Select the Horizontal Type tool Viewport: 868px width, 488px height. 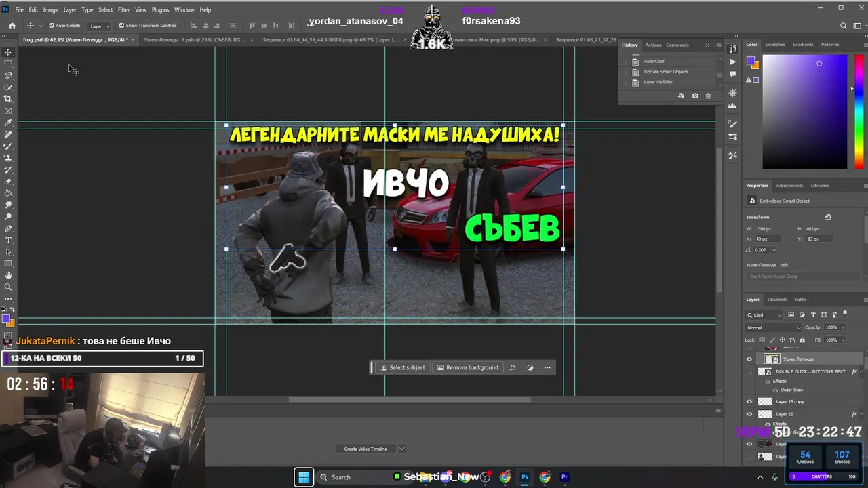point(8,240)
